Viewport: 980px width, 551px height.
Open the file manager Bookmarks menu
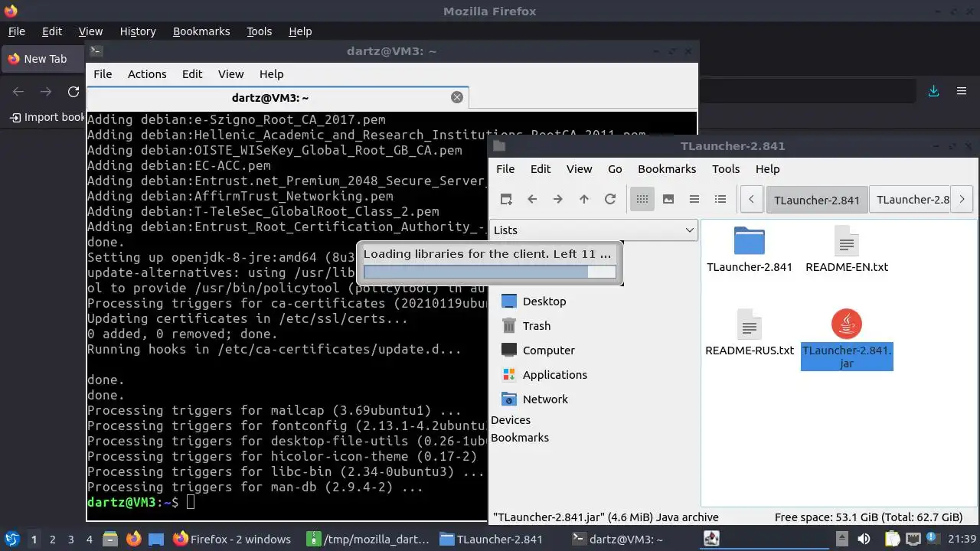coord(667,169)
